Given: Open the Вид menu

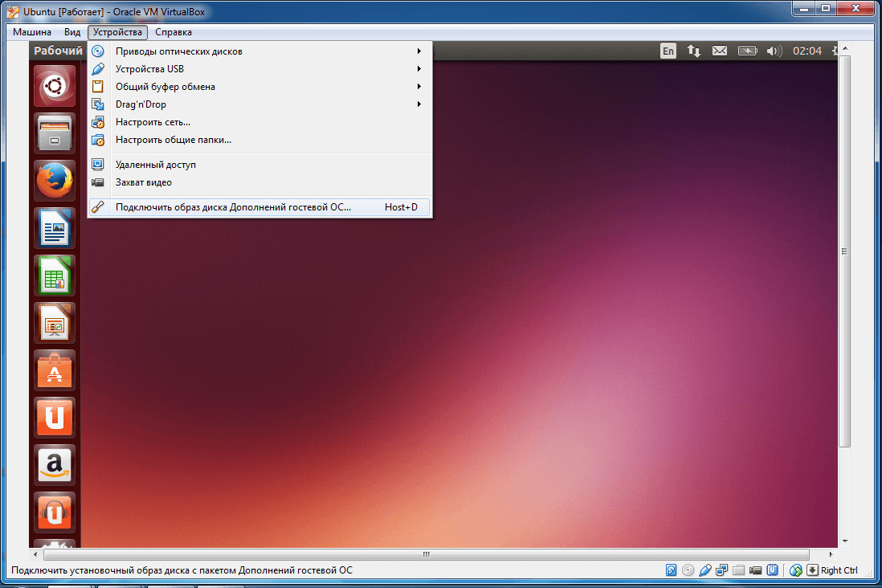Looking at the screenshot, I should coord(72,32).
